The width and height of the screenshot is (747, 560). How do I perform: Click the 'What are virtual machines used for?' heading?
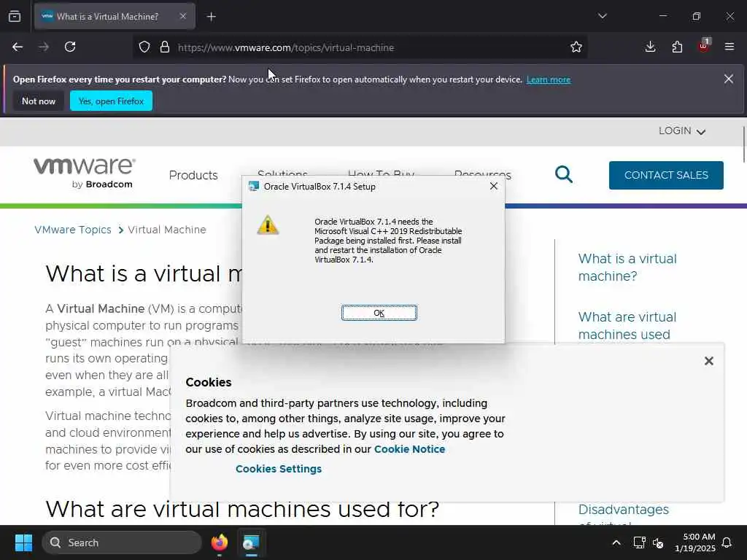coord(242,508)
